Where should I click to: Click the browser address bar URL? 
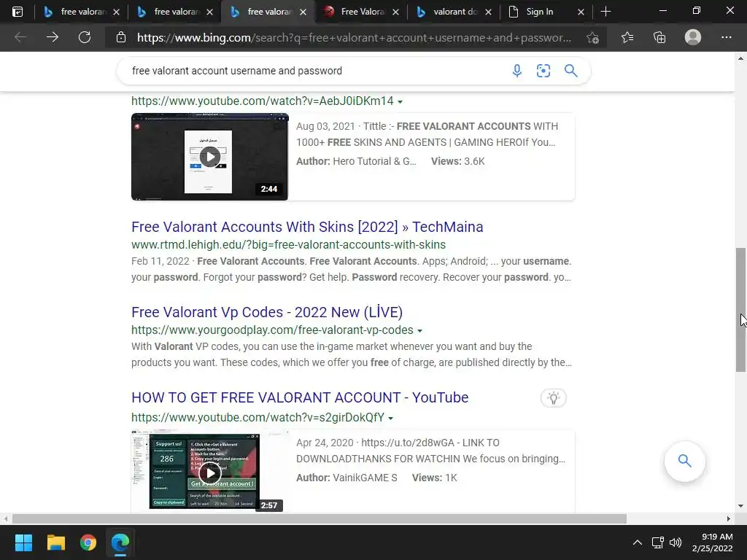354,38
